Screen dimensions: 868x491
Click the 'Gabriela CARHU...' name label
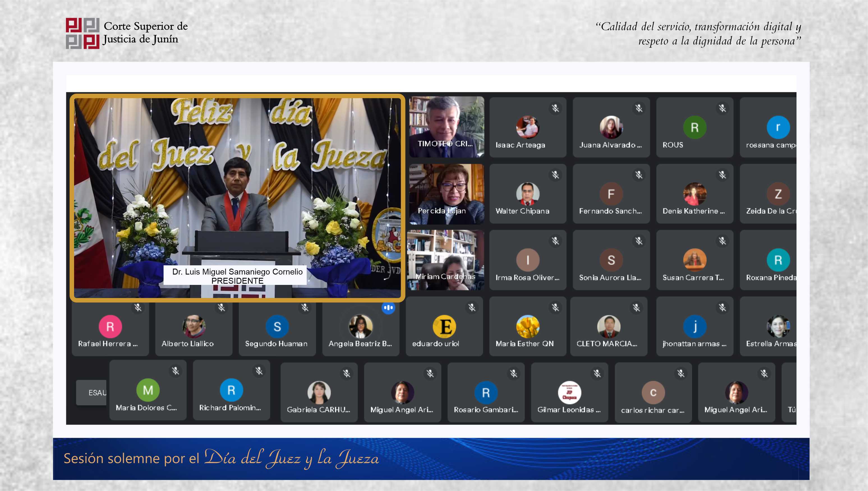pyautogui.click(x=318, y=410)
